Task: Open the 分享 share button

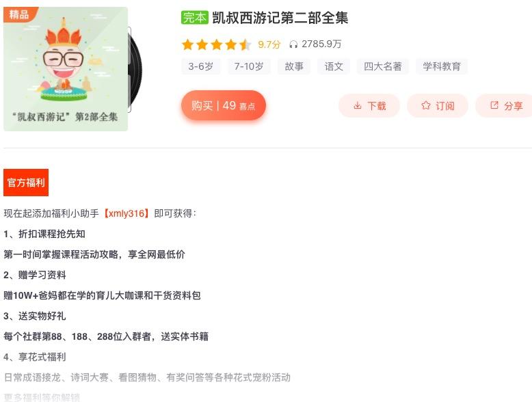Action: [x=504, y=106]
